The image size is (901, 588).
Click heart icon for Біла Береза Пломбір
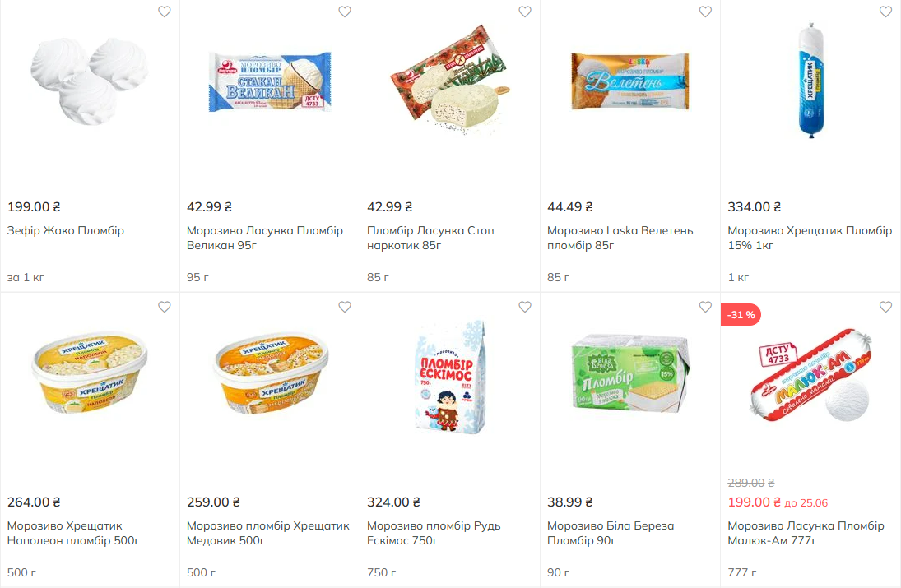point(705,307)
